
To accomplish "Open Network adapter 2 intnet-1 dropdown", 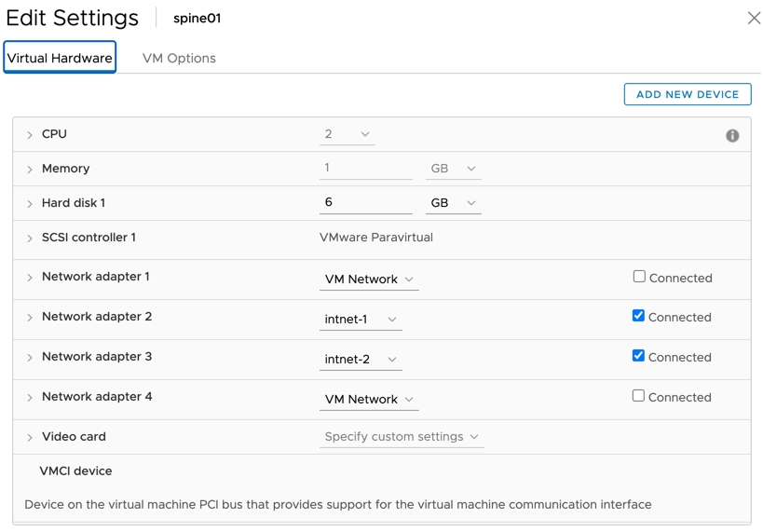I will tap(361, 320).
